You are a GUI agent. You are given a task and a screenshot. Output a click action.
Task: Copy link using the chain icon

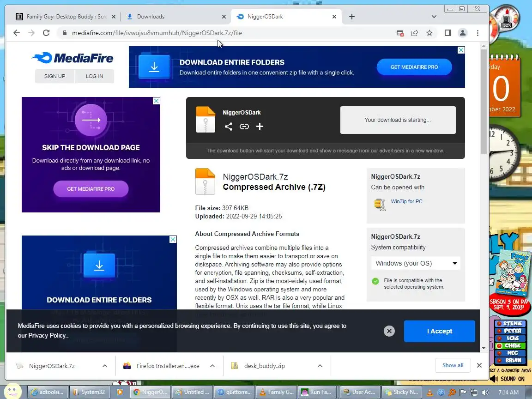[244, 127]
